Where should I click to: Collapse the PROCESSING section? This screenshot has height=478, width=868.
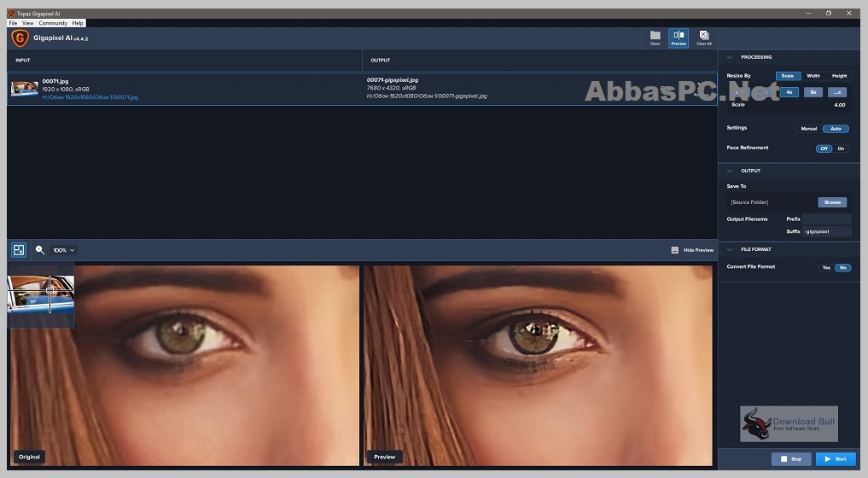730,57
